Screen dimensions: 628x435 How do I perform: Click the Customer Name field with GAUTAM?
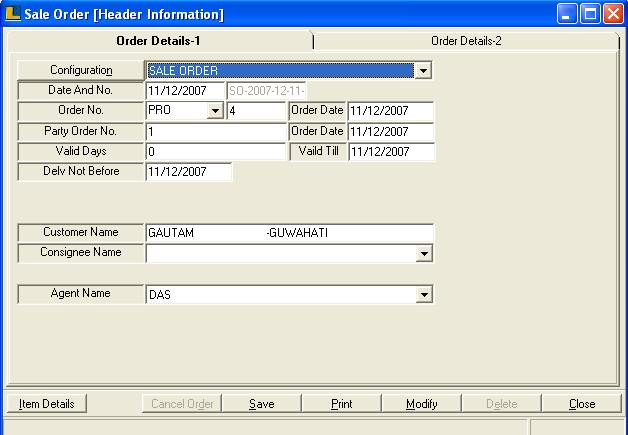pos(290,233)
